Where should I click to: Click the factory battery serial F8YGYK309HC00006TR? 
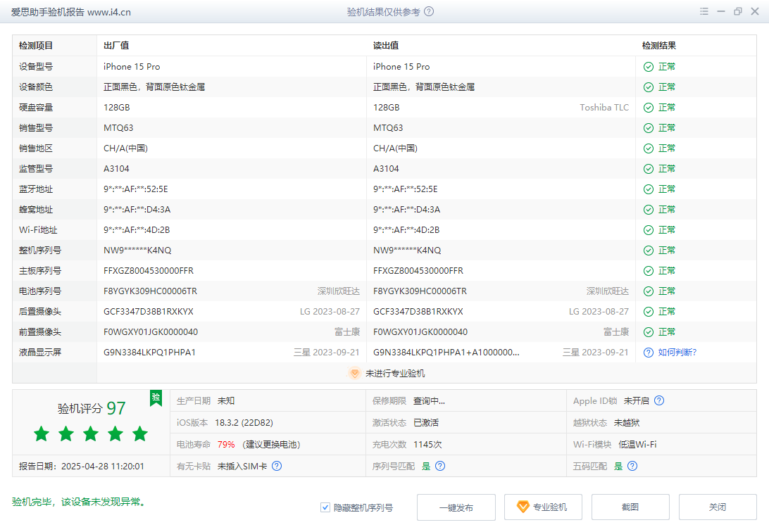coord(150,291)
